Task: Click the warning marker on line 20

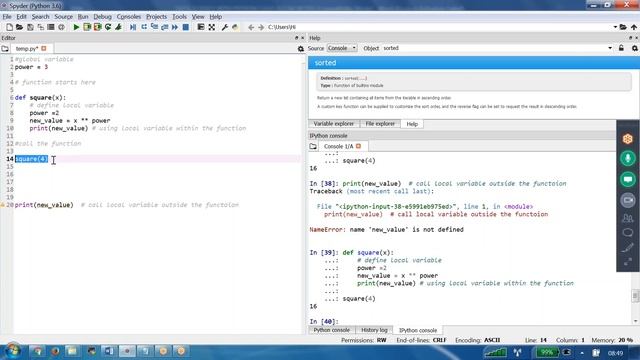Action: 3,205
